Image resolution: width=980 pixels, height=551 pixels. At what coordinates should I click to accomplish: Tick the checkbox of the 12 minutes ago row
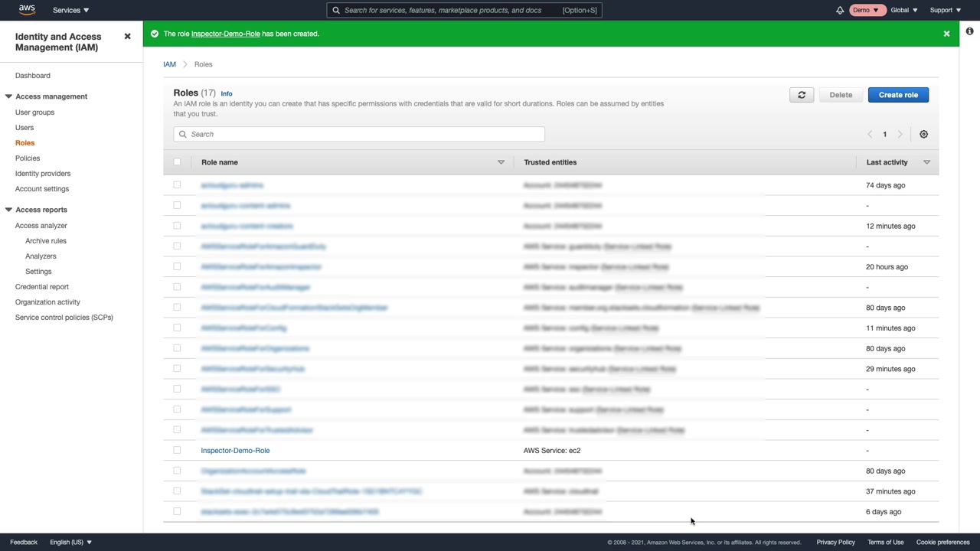pyautogui.click(x=177, y=226)
